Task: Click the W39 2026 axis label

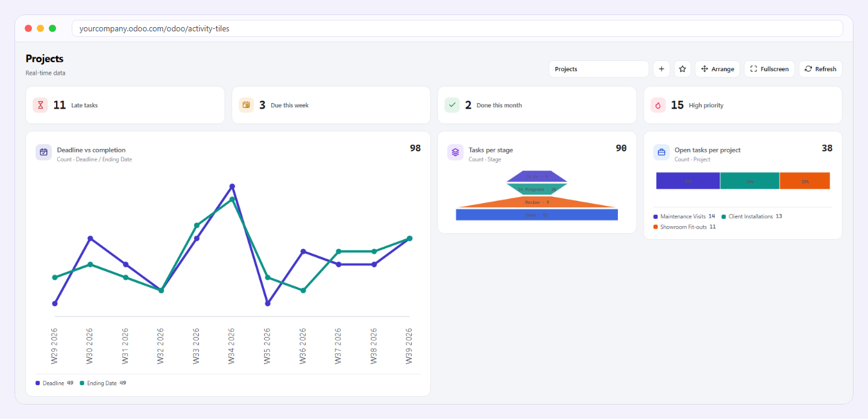Action: (x=410, y=346)
